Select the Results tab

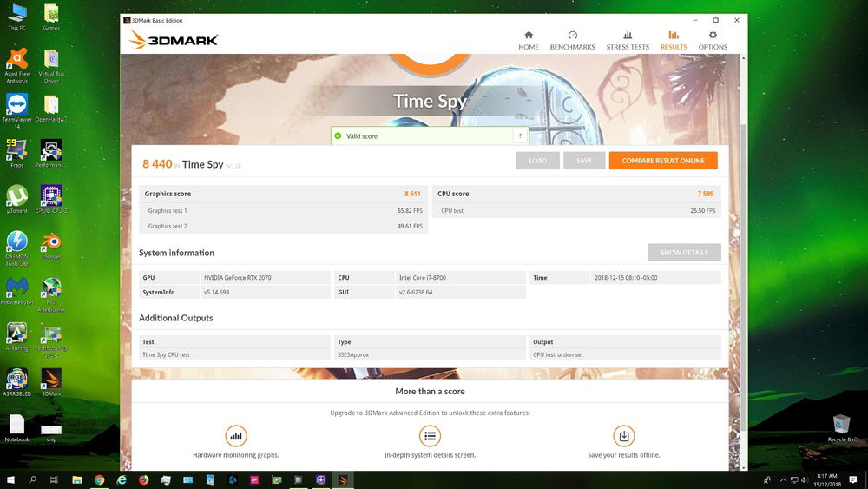coord(674,40)
